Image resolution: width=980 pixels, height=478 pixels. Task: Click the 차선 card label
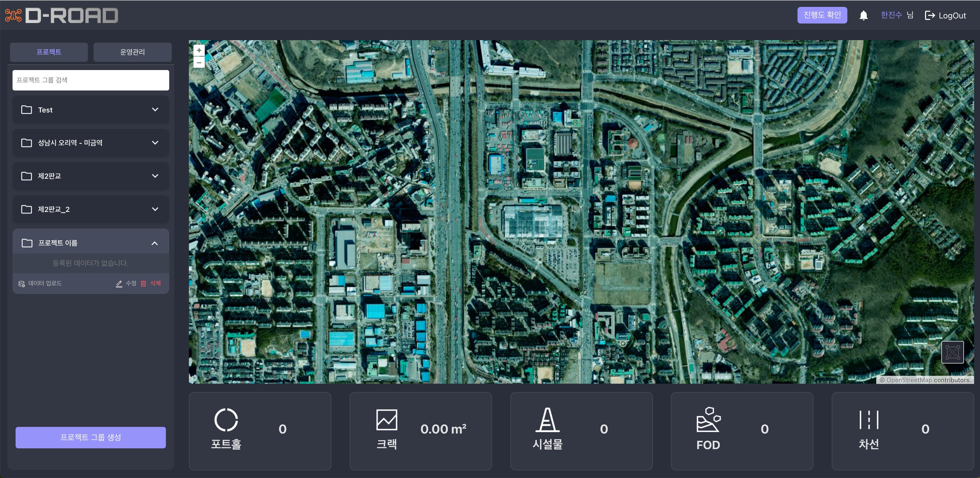pyautogui.click(x=869, y=444)
